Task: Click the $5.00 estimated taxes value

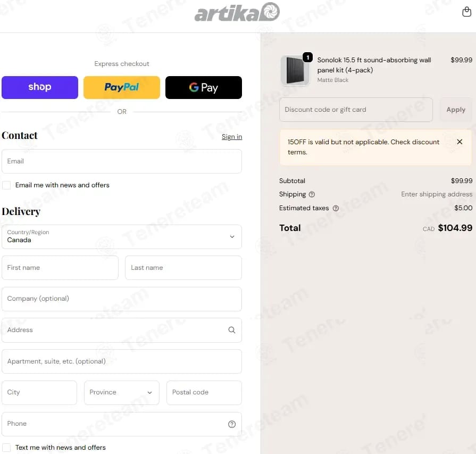Action: (x=463, y=208)
